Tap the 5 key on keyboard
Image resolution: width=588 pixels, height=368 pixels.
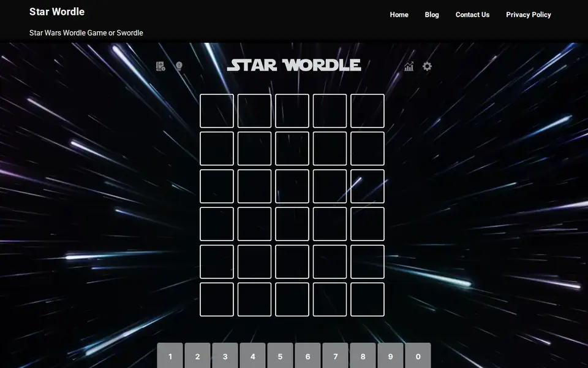pos(280,356)
